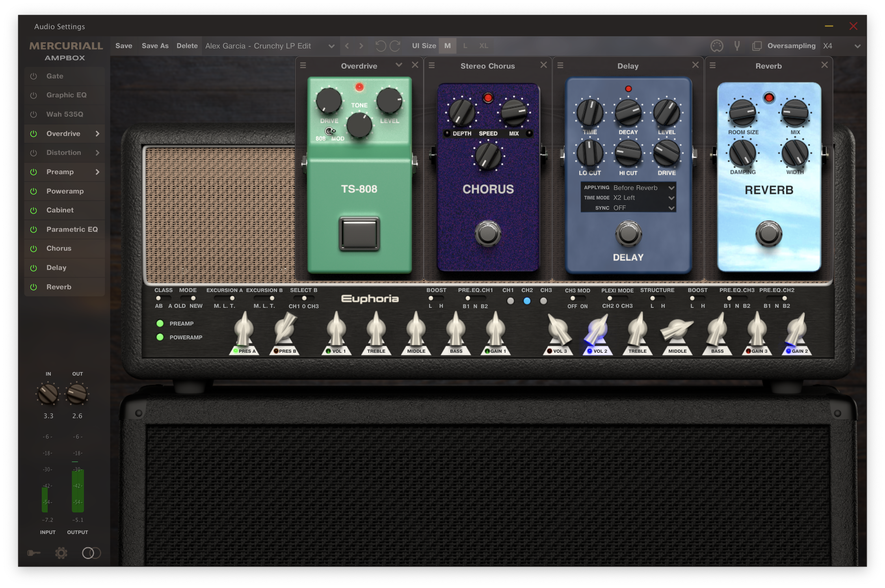Click the guitar cable input icon
The height and width of the screenshot is (588, 885).
34,553
